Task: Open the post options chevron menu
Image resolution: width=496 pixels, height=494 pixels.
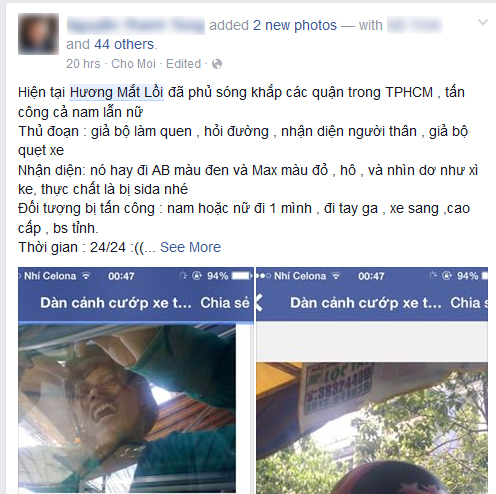Action: [x=483, y=22]
